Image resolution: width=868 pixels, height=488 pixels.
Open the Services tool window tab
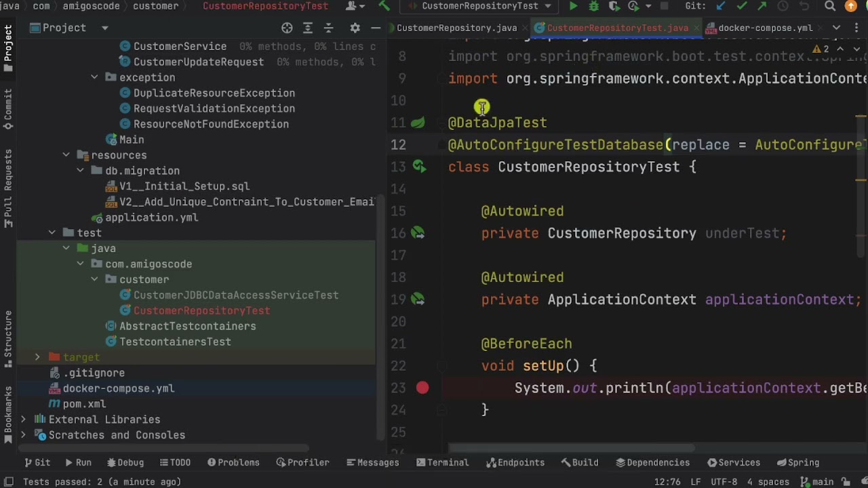[x=733, y=462]
